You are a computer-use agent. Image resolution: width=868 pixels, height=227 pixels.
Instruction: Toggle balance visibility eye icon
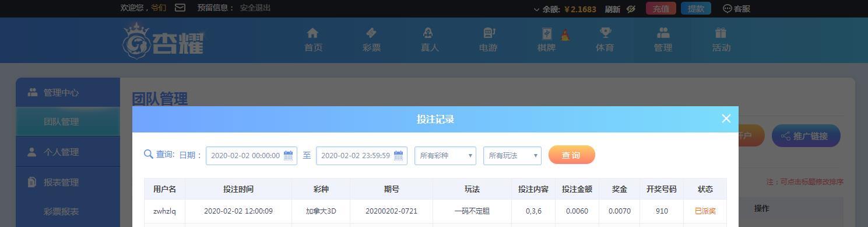pos(631,9)
